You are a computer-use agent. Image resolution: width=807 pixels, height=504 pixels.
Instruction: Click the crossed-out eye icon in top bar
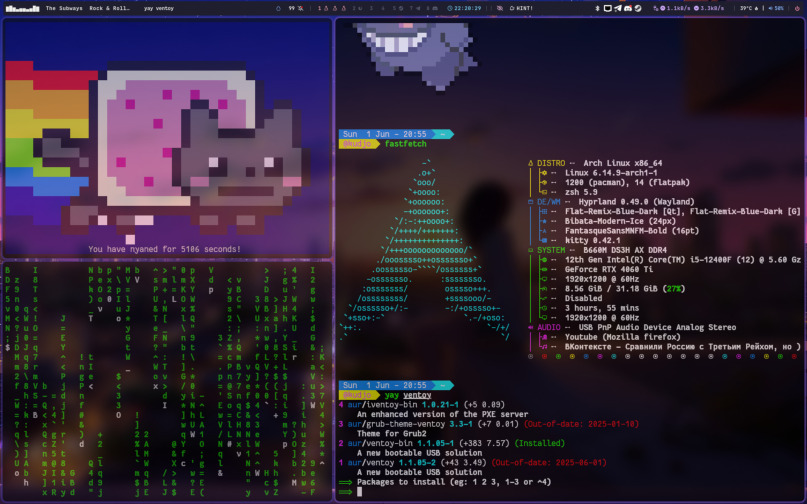500,8
